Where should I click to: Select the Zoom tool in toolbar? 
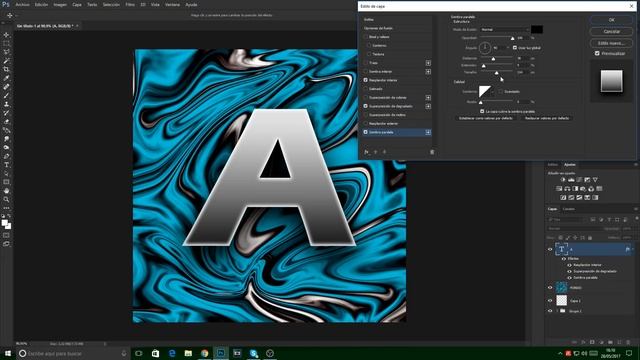7,200
